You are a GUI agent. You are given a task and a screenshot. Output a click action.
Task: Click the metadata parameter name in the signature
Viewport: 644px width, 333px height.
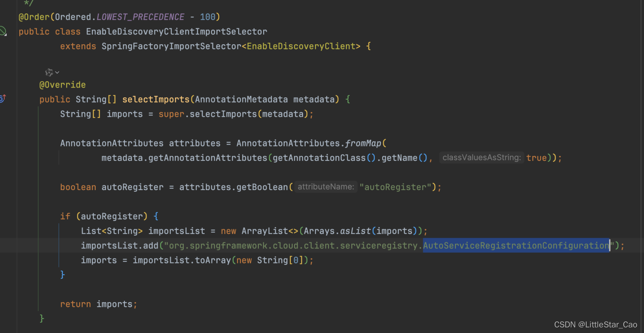(314, 100)
